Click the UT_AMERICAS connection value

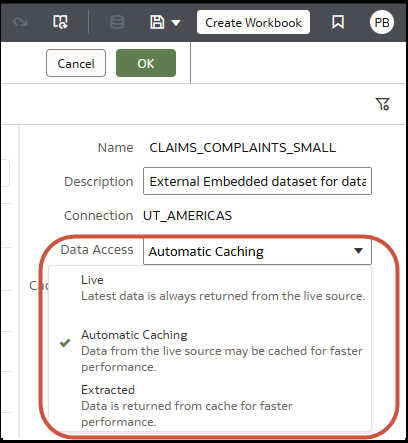(x=187, y=216)
